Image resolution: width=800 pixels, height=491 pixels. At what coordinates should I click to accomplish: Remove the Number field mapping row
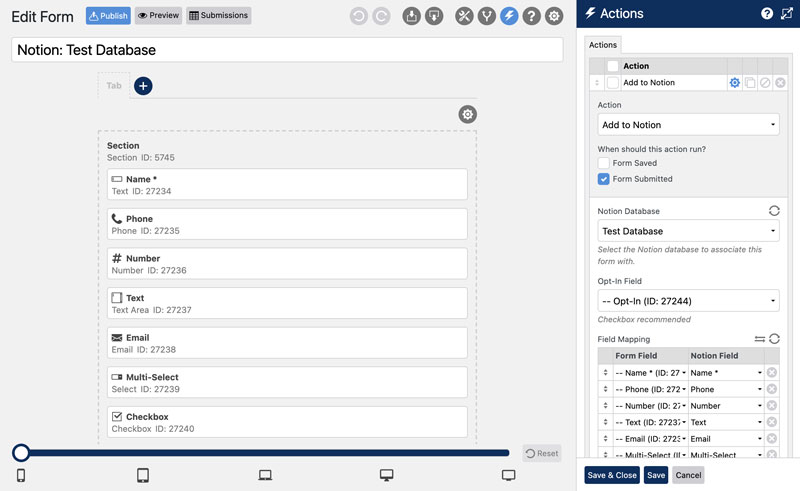click(x=772, y=406)
